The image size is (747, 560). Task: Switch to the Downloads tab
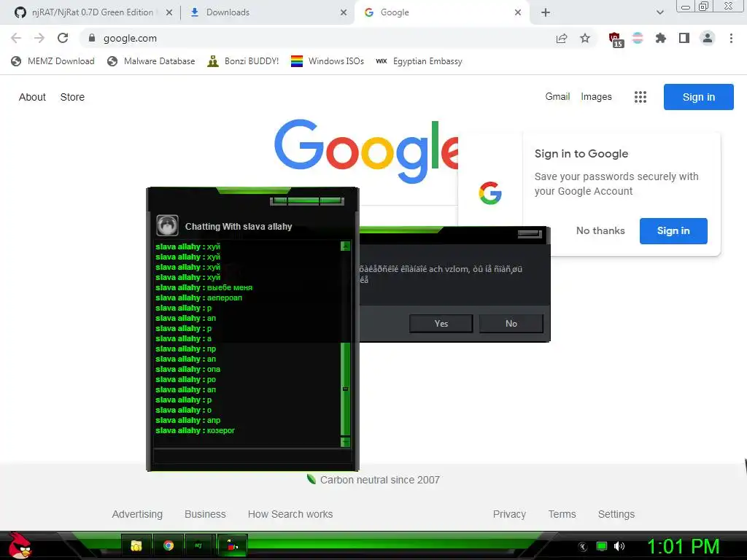pos(267,12)
